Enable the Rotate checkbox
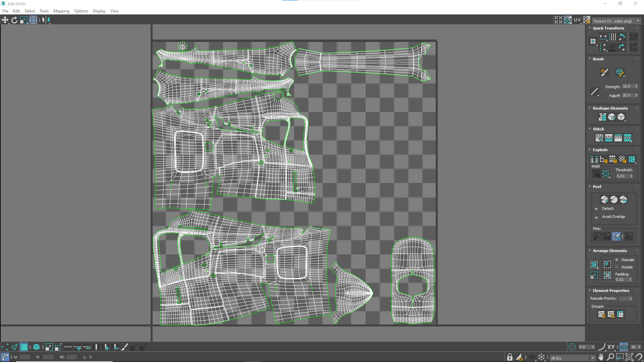This screenshot has height=362, width=644. [x=617, y=267]
